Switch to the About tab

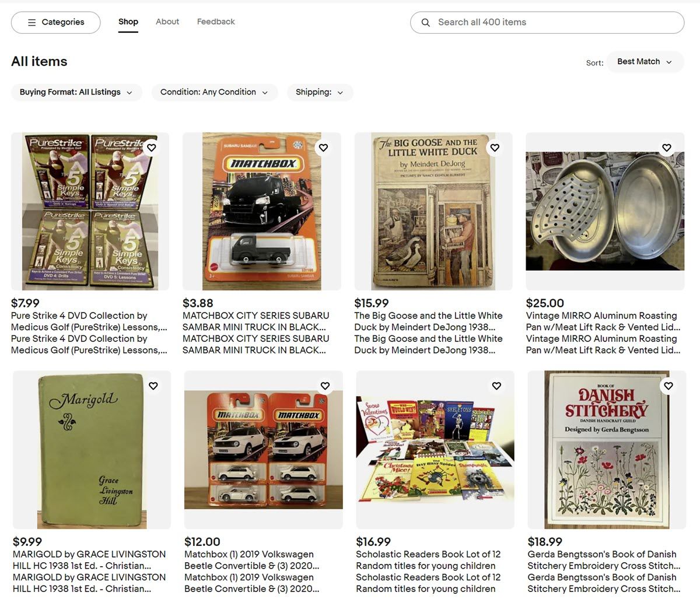point(167,22)
